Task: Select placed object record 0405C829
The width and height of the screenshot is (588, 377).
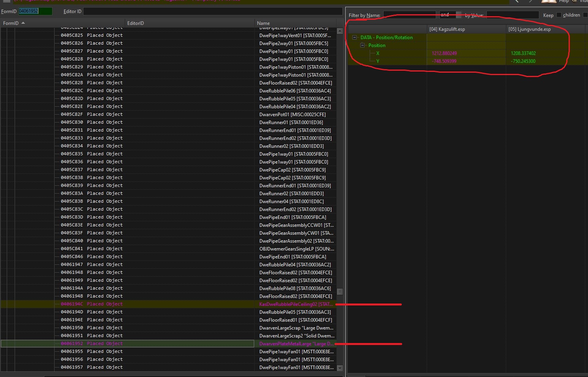Action: [x=169, y=67]
